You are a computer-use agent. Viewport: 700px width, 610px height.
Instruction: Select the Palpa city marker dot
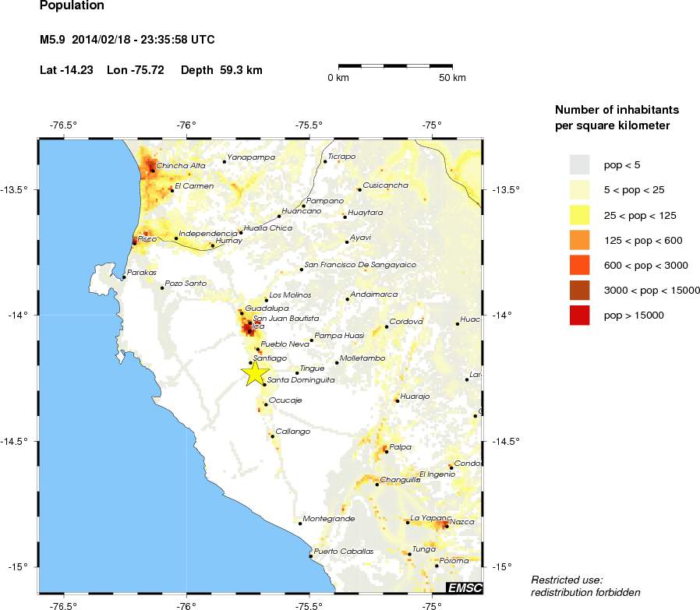387,451
